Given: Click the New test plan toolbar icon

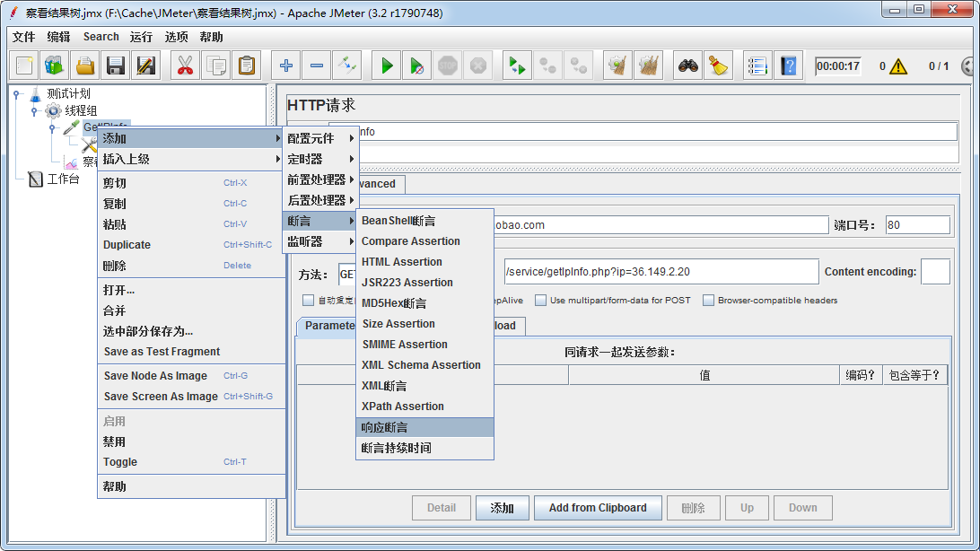Looking at the screenshot, I should coord(23,66).
